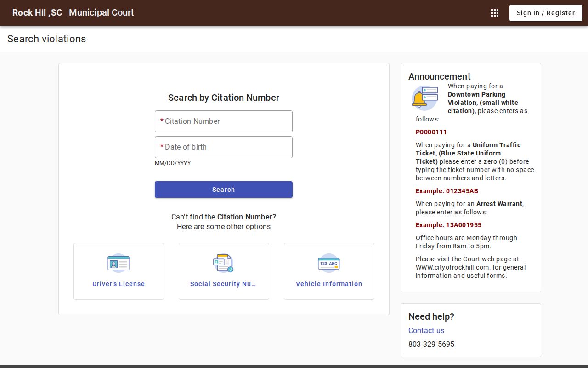Click Sign In / Register button
Viewport: 588px width, 368px height.
(x=546, y=13)
